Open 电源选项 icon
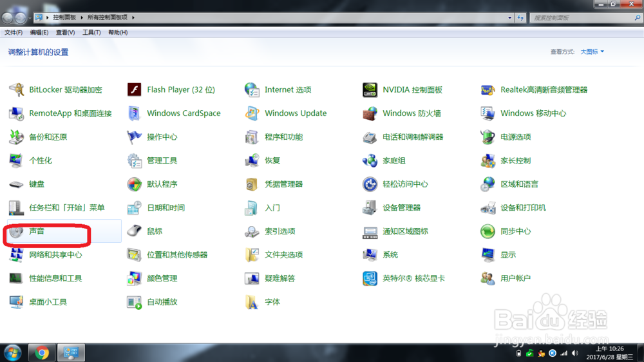This screenshot has height=362, width=644. (x=488, y=137)
